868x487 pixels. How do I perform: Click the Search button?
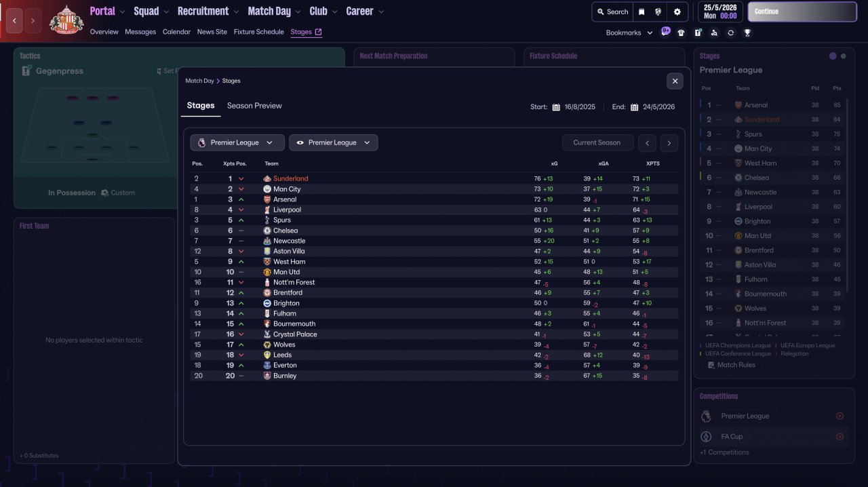[612, 12]
